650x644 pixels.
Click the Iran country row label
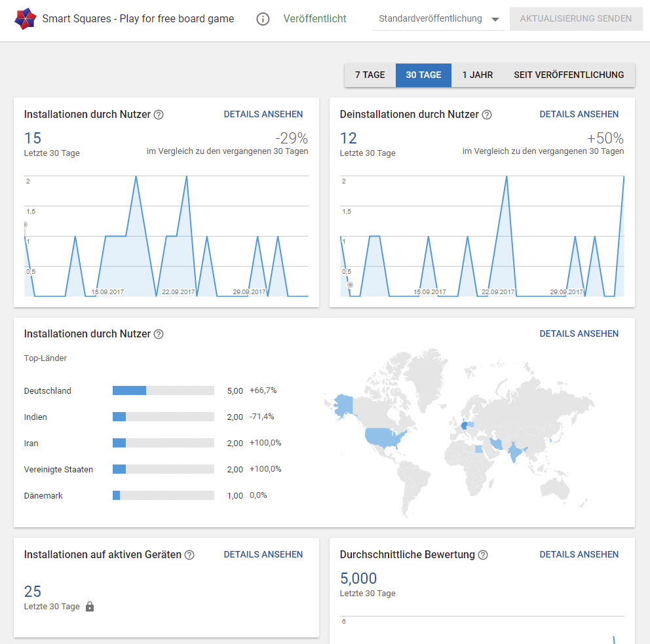(31, 444)
